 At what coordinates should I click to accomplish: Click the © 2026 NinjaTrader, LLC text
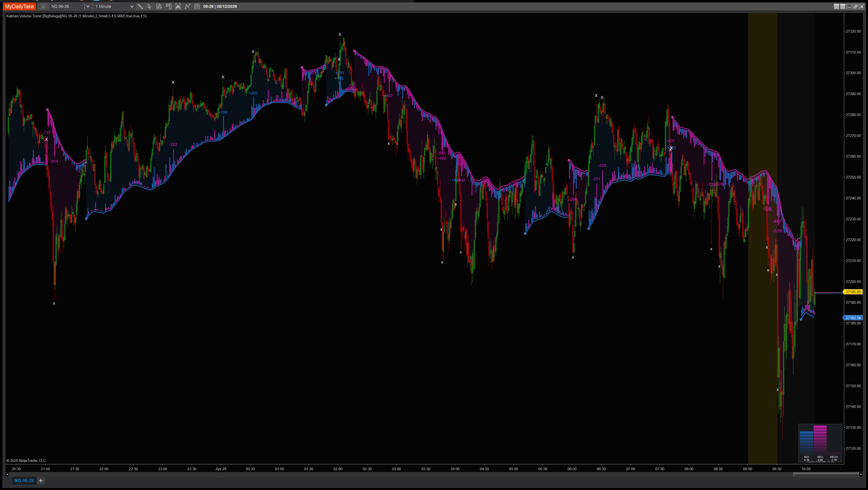pyautogui.click(x=26, y=460)
